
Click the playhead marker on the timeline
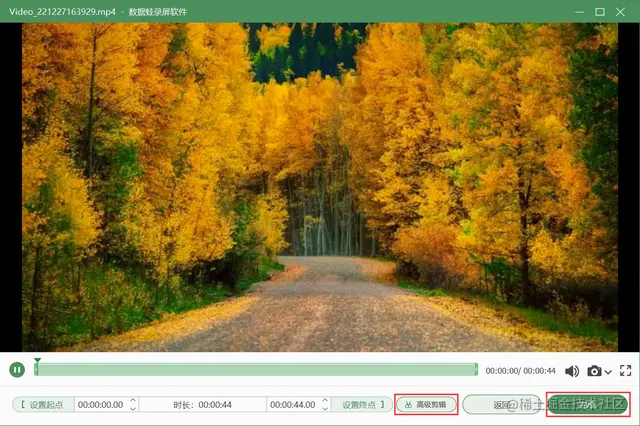point(37,361)
